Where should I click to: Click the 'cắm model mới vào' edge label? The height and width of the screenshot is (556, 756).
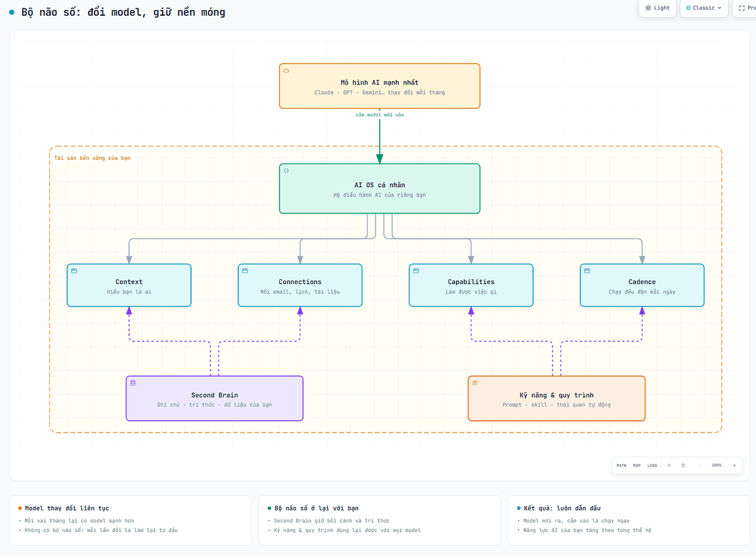380,115
